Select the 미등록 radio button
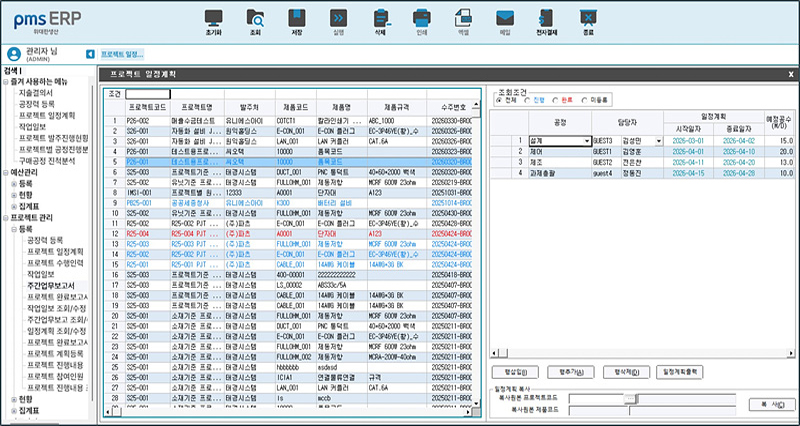The image size is (800, 426). click(584, 101)
